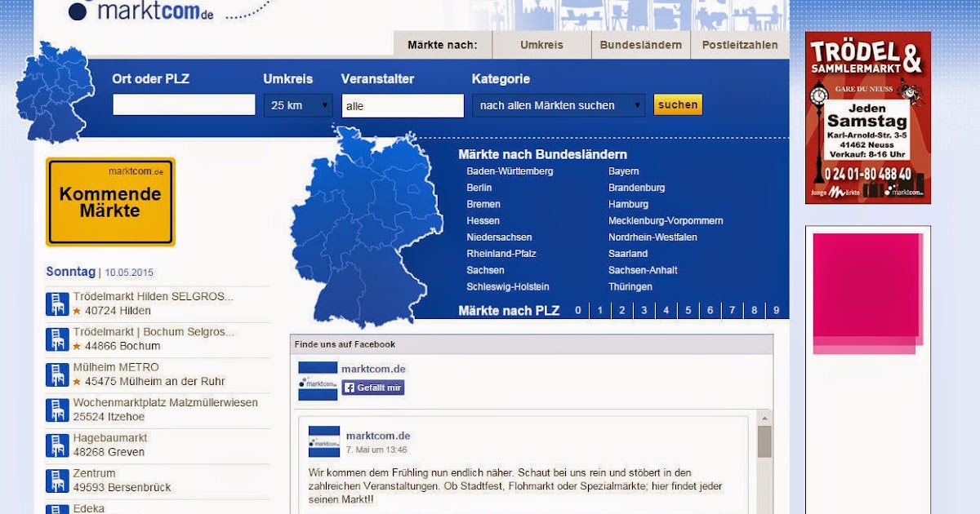Click chair icon next to Wochenmarktplatz Malzmüllerwiesen
This screenshot has height=514, width=980.
pos(57,410)
